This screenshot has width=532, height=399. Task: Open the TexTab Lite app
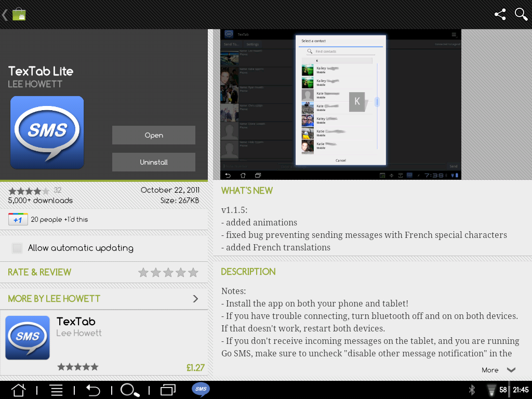point(154,135)
